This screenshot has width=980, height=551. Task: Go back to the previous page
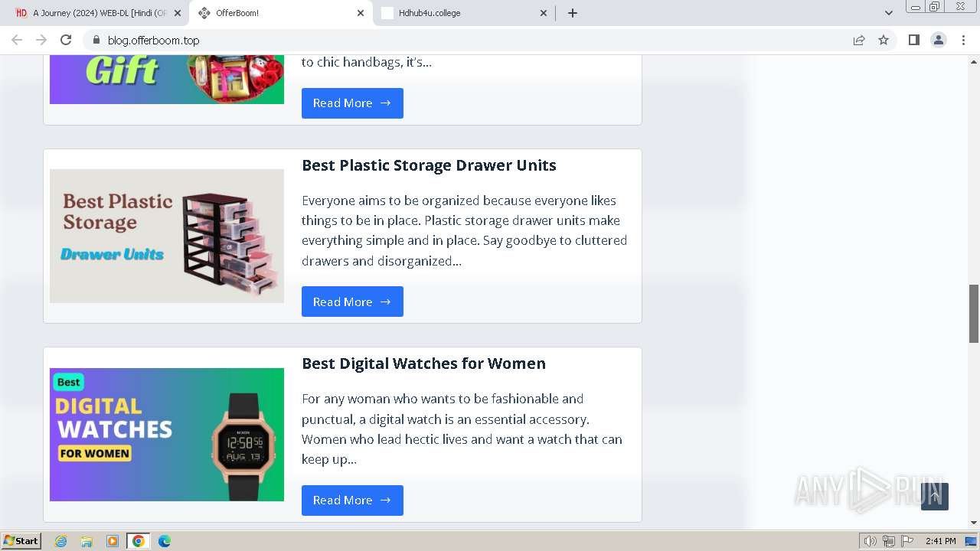tap(17, 40)
